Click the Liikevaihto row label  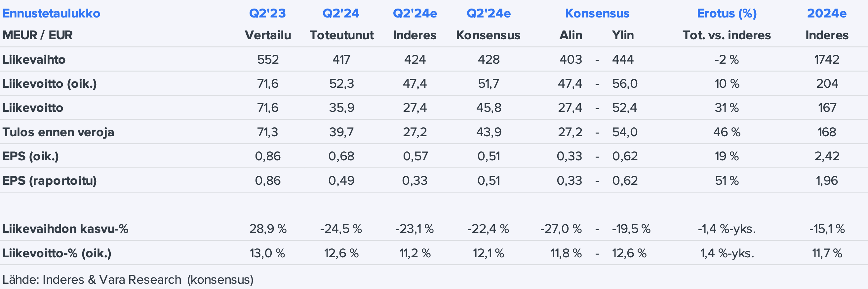coord(34,60)
